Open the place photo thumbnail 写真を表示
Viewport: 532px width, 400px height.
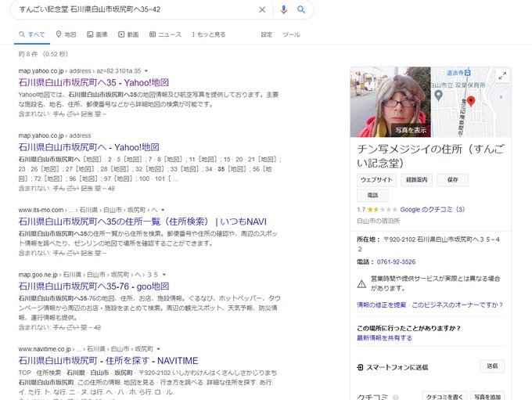tap(390, 102)
